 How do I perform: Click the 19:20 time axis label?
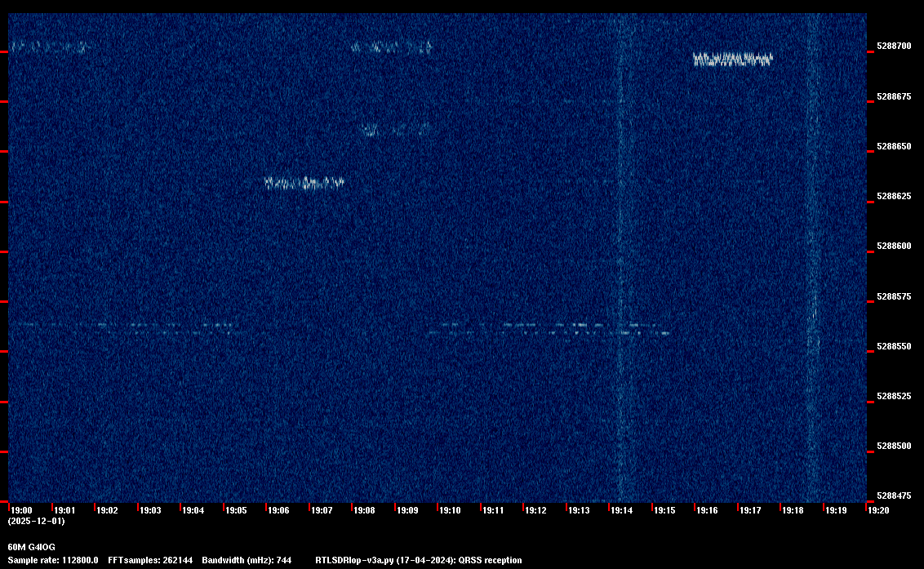tap(878, 510)
